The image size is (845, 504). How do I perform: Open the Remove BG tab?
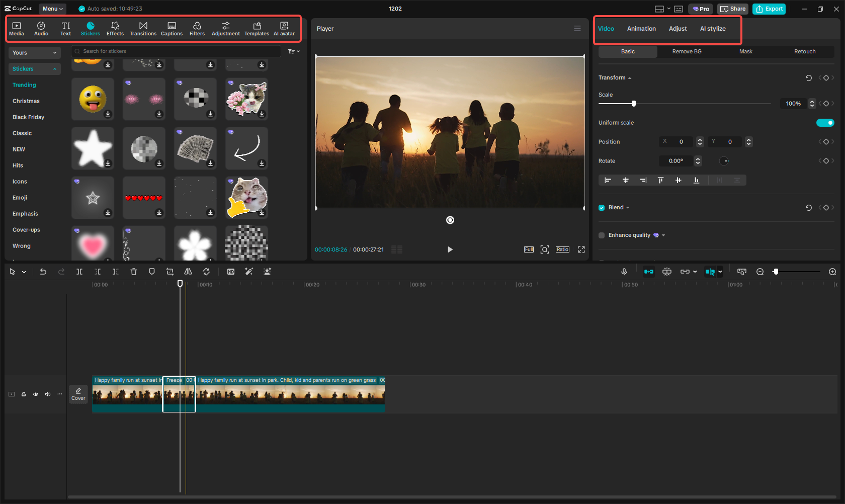coord(687,51)
